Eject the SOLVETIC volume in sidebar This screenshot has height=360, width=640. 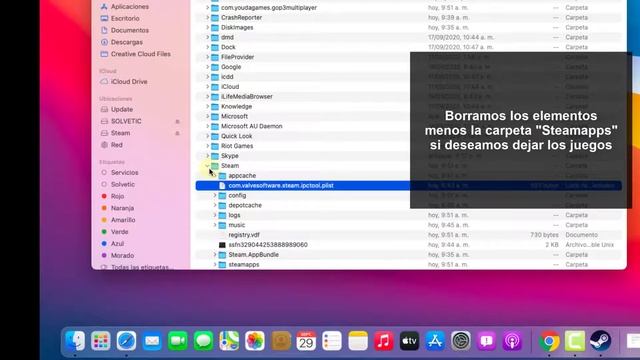pyautogui.click(x=178, y=122)
